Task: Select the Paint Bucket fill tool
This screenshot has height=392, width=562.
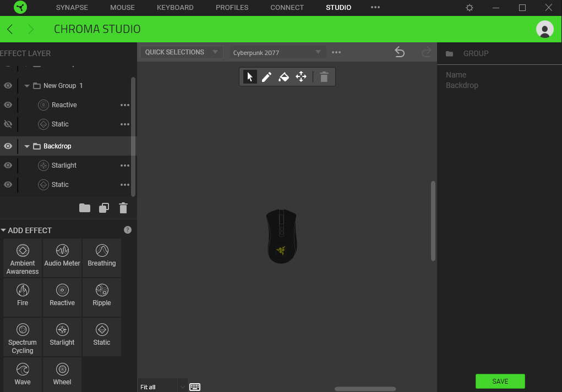Action: click(283, 77)
